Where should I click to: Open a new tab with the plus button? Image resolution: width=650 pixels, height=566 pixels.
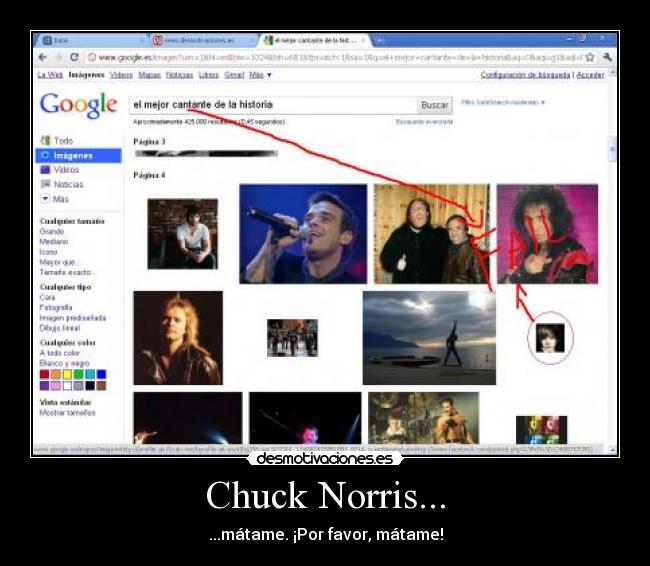pos(379,41)
